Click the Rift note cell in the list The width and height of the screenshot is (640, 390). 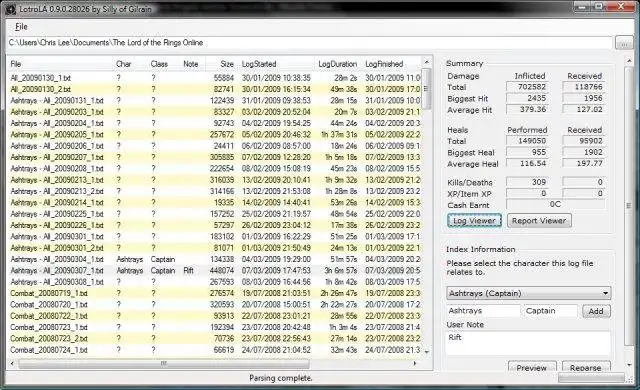pyautogui.click(x=189, y=270)
